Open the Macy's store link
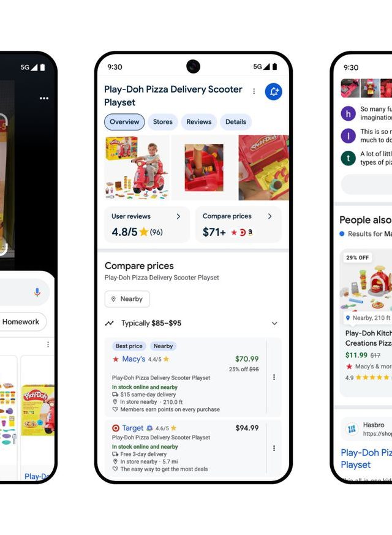Screen dimensions: 392x535 tap(134, 359)
